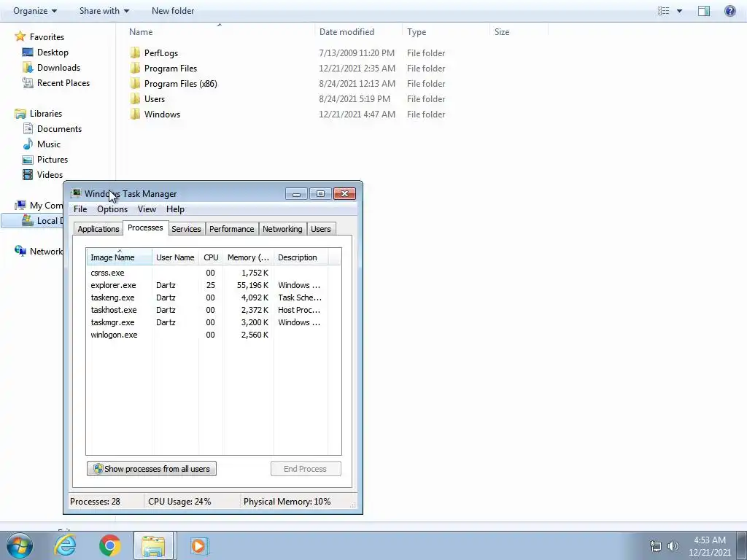The height and width of the screenshot is (560, 747).
Task: Click the Music library icon
Action: [x=28, y=144]
